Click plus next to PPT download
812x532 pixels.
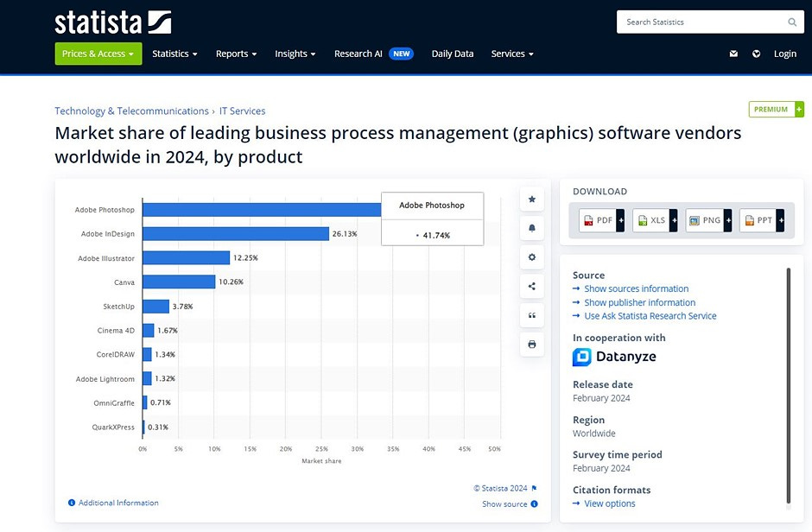coord(780,220)
